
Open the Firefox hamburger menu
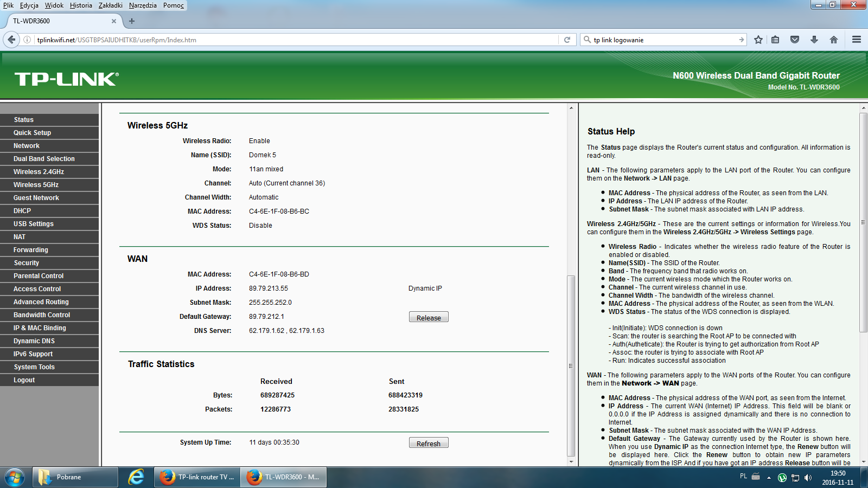point(857,40)
